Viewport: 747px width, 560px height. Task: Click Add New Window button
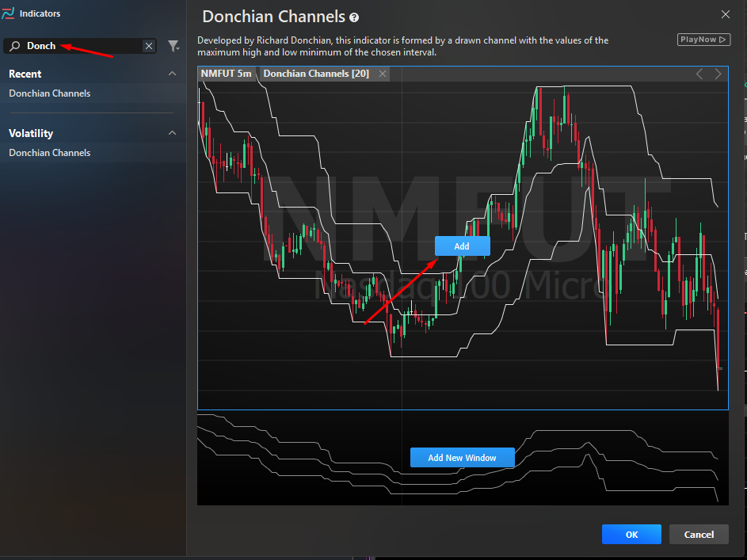[x=462, y=458]
